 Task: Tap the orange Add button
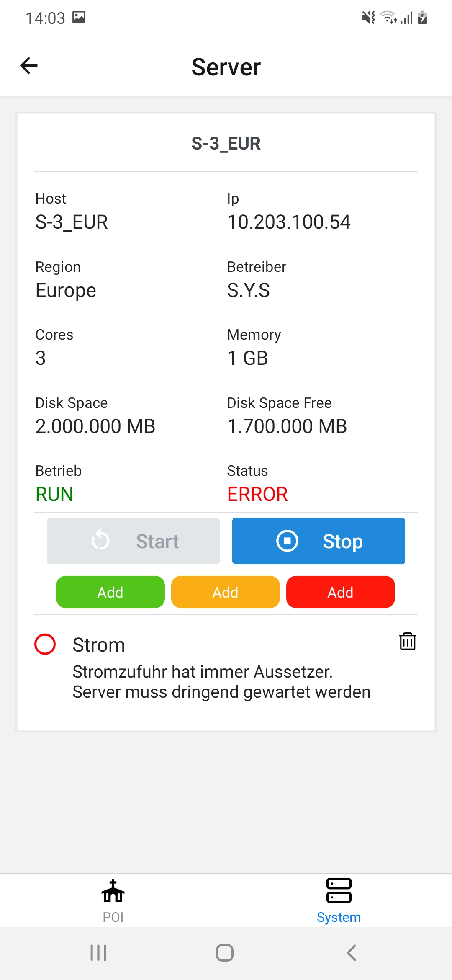click(226, 592)
